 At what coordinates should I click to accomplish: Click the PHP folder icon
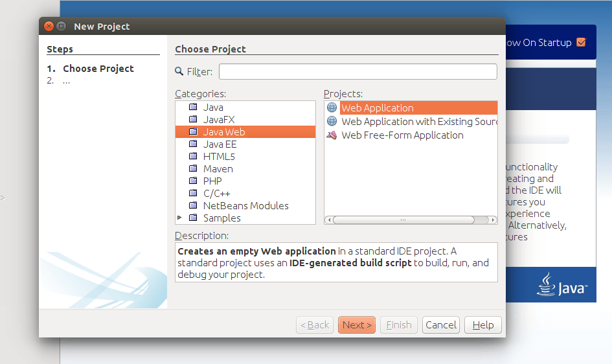coord(192,181)
